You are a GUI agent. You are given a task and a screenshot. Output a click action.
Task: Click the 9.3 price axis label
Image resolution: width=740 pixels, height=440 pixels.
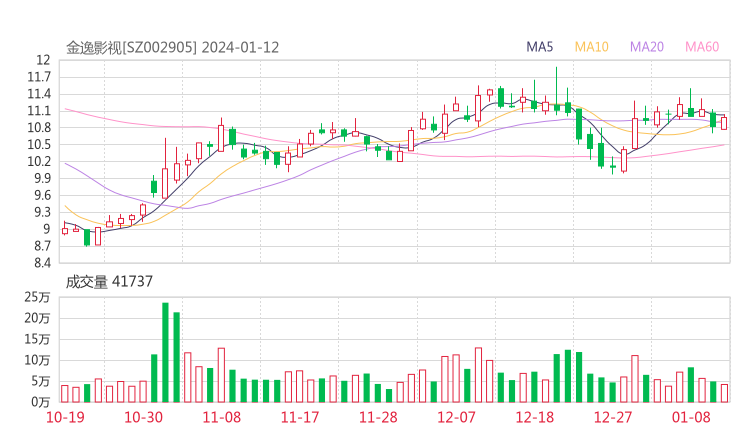[42, 212]
